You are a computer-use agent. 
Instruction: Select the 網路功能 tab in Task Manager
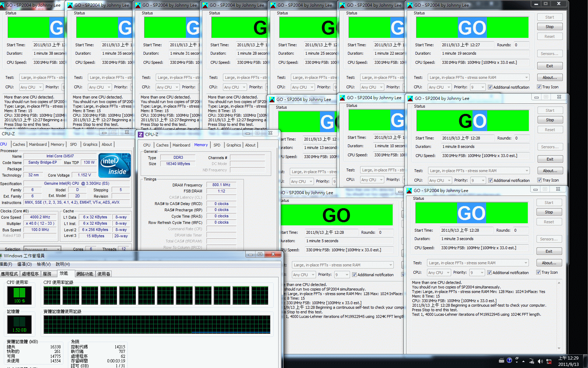[x=85, y=274]
